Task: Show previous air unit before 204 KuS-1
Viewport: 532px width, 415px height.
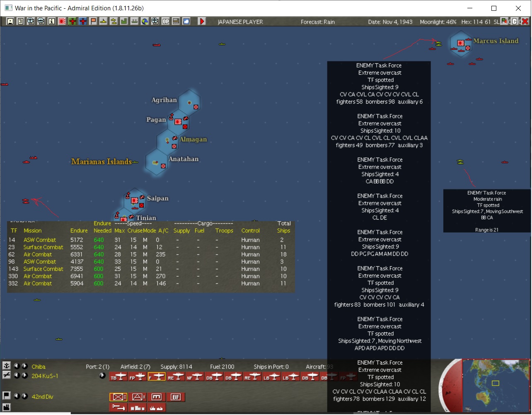Action: click(17, 376)
